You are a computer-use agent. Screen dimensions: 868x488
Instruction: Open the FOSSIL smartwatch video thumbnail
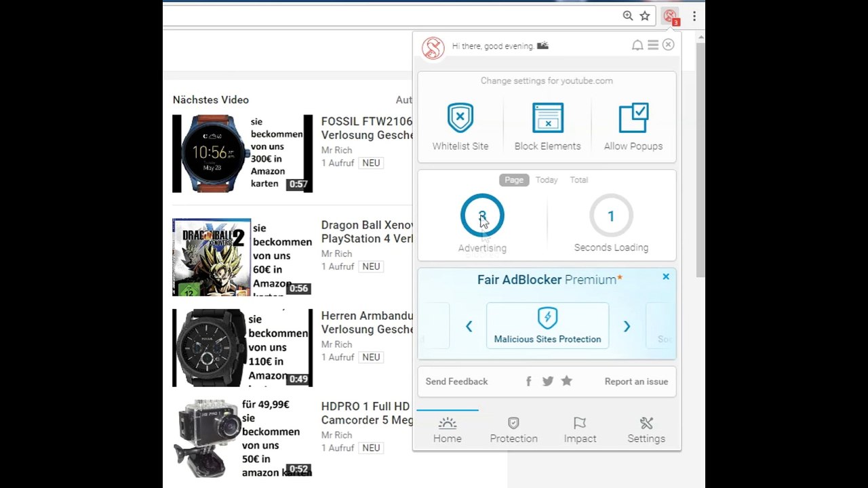[243, 153]
